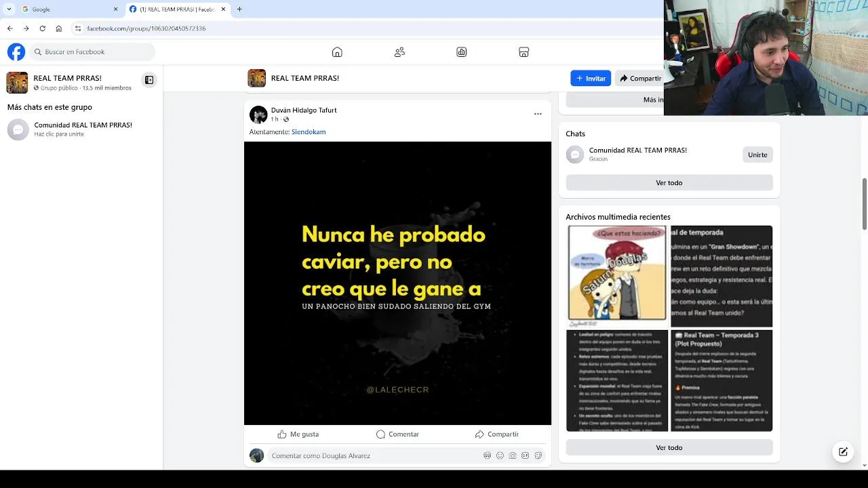Open the Saturn Douglas cartoon thumbnail
868x488 pixels.
617,277
